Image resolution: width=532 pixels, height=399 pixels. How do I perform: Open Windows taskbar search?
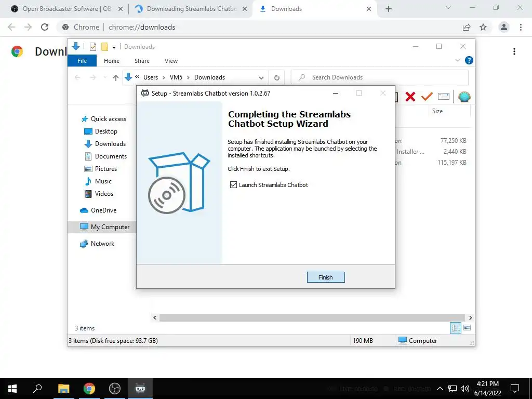37,389
